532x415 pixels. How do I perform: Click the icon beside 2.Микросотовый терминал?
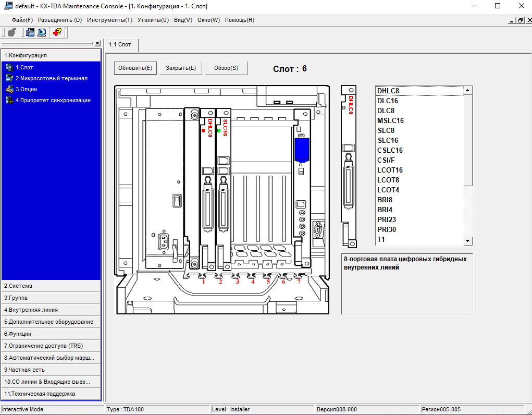[9, 78]
